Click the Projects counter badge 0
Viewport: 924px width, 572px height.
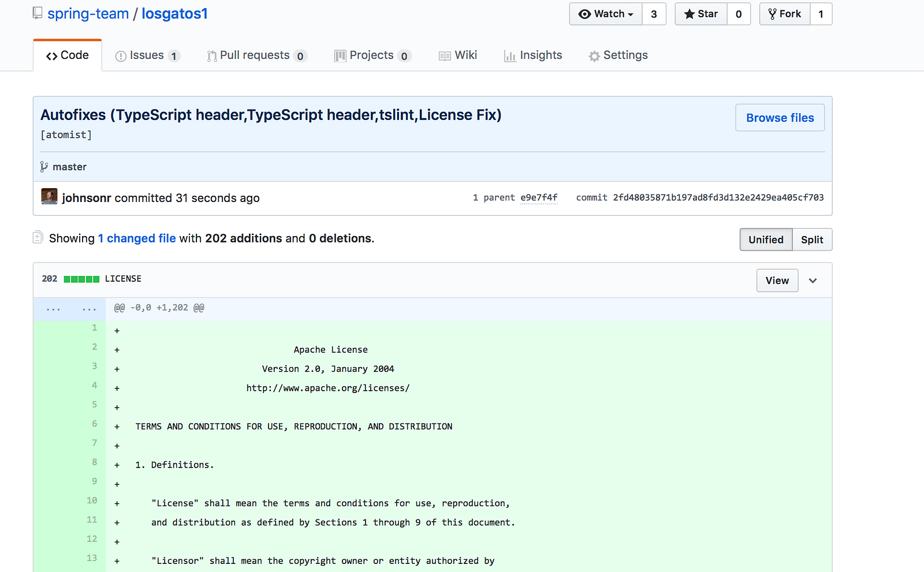pyautogui.click(x=404, y=56)
